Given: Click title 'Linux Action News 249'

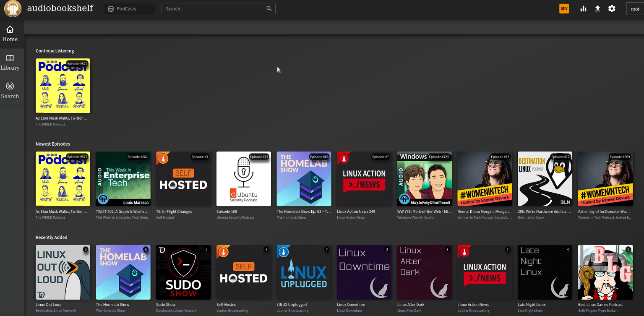Looking at the screenshot, I should tap(356, 212).
